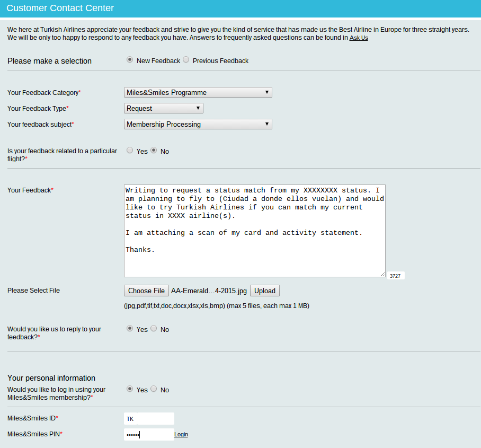Choose Yes for feedback related to particular flight

click(130, 150)
